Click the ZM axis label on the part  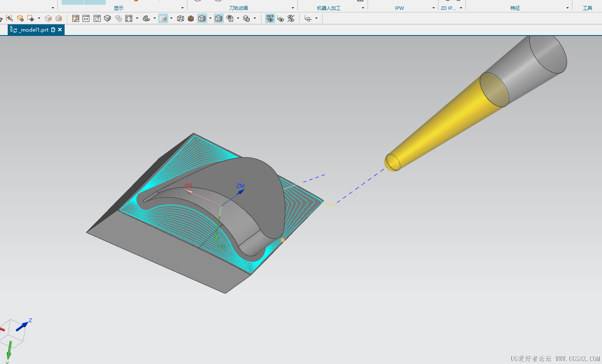(240, 186)
